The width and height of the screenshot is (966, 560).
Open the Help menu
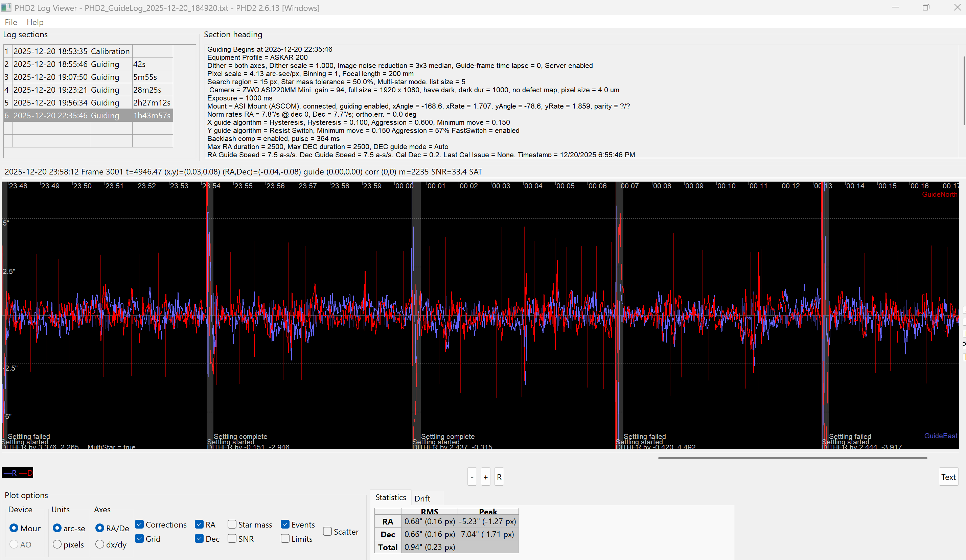pos(35,22)
